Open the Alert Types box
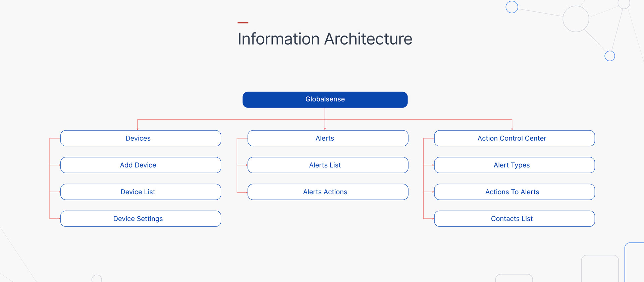 (515, 165)
